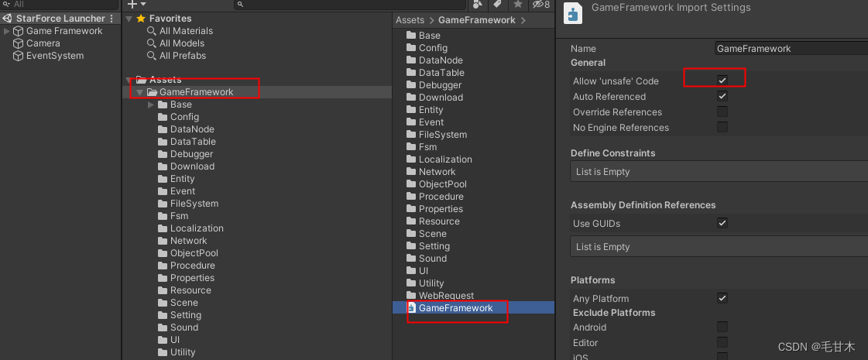Click the folder icon of FileSystem in list
The image size is (868, 360).
click(x=410, y=135)
